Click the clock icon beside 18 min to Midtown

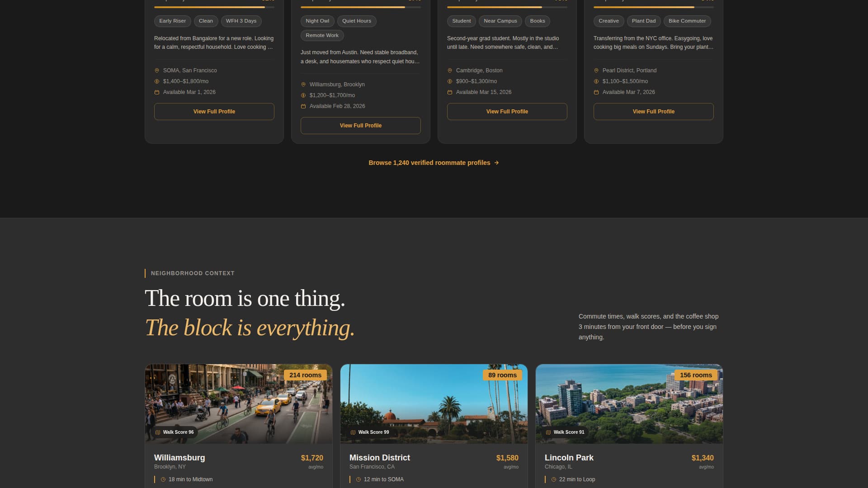click(x=164, y=479)
